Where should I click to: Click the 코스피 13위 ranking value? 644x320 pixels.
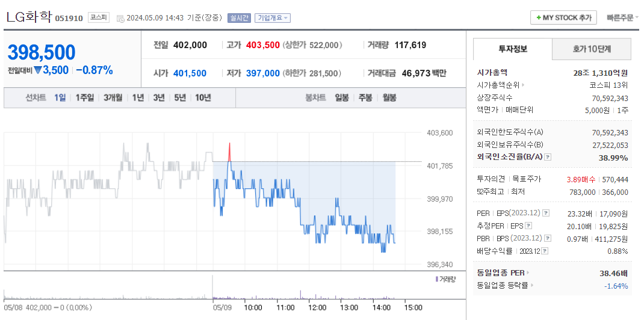tap(608, 85)
